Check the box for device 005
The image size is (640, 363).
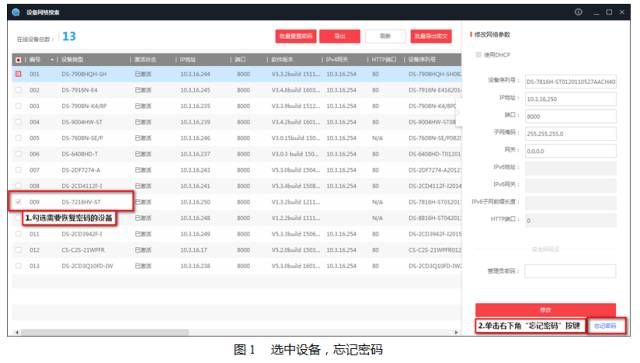click(x=18, y=138)
